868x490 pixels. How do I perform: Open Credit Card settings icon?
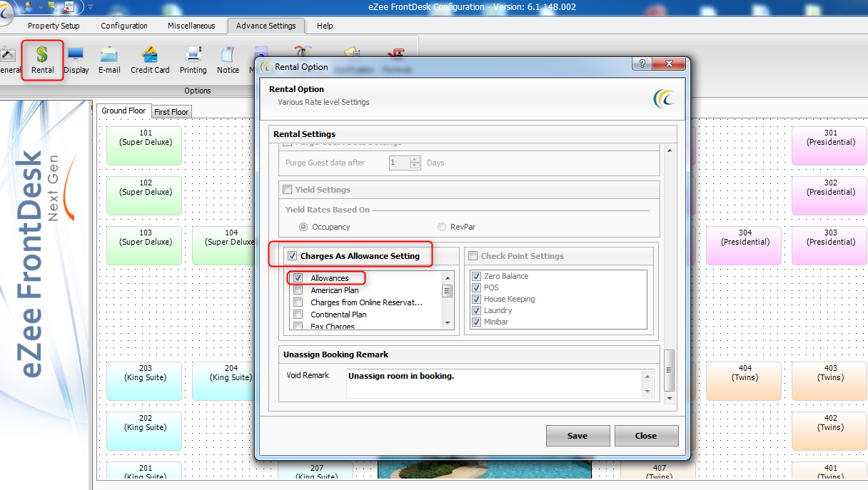tap(150, 60)
